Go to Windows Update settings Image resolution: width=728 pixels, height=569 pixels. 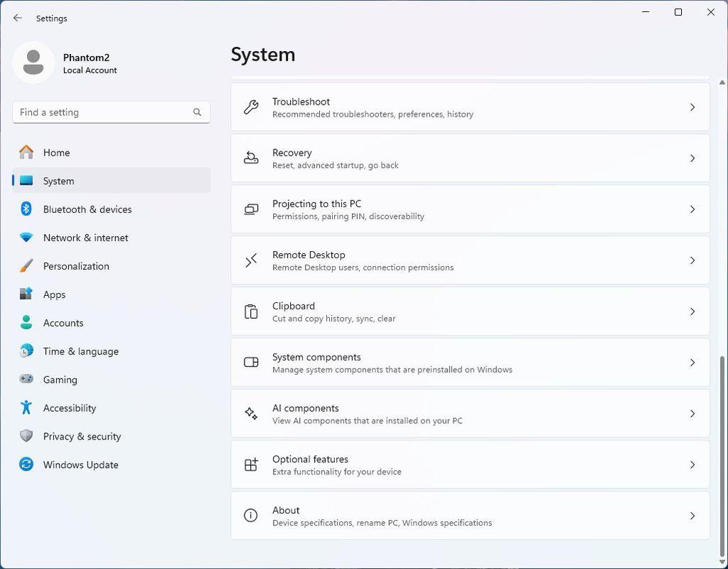(80, 465)
